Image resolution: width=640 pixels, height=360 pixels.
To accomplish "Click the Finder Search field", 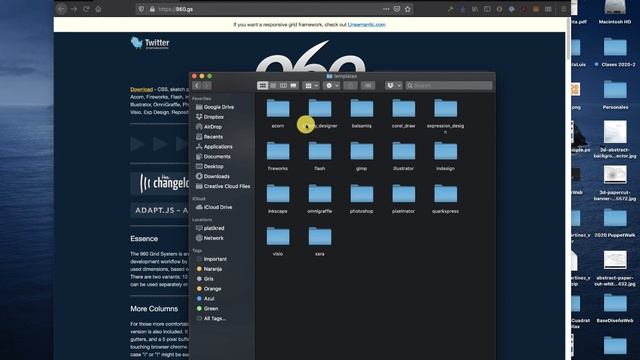I will [x=449, y=85].
